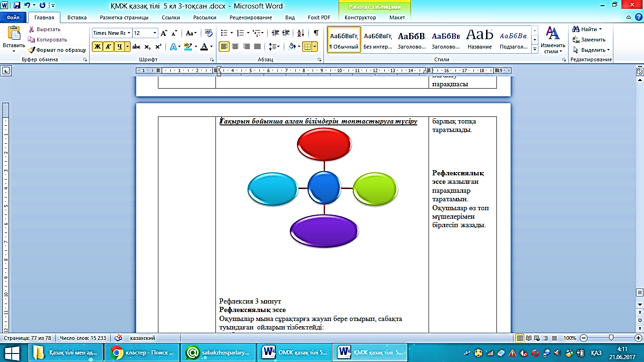Toggle underline Ч formatting

(119, 47)
